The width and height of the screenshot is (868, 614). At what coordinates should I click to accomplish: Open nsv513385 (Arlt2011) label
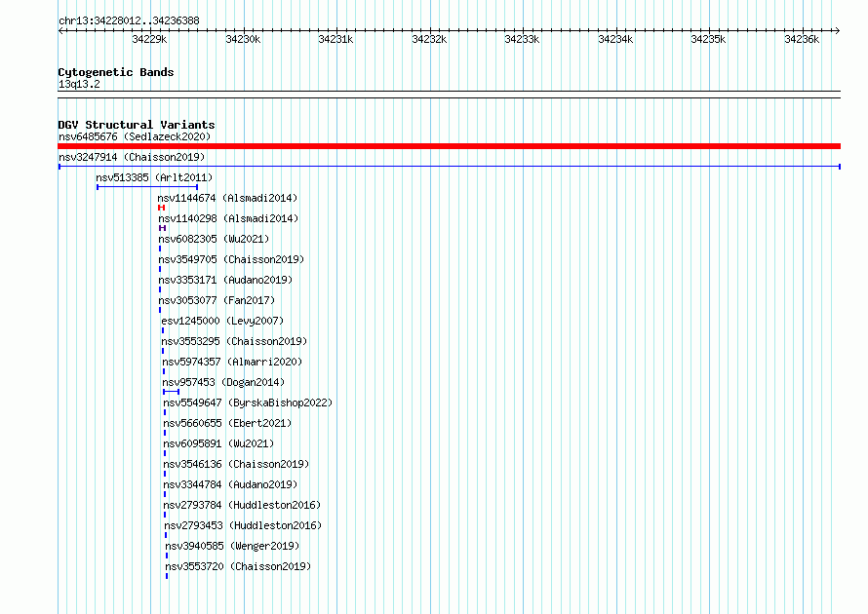(x=154, y=177)
